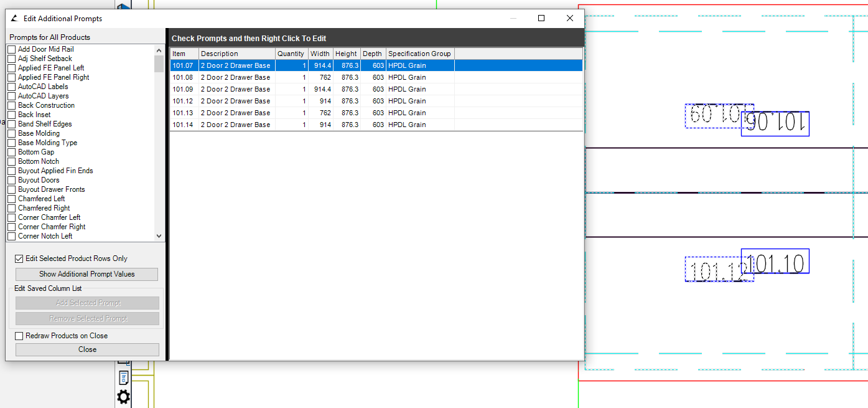Tick the Bottom Gap checkbox

coord(11,152)
